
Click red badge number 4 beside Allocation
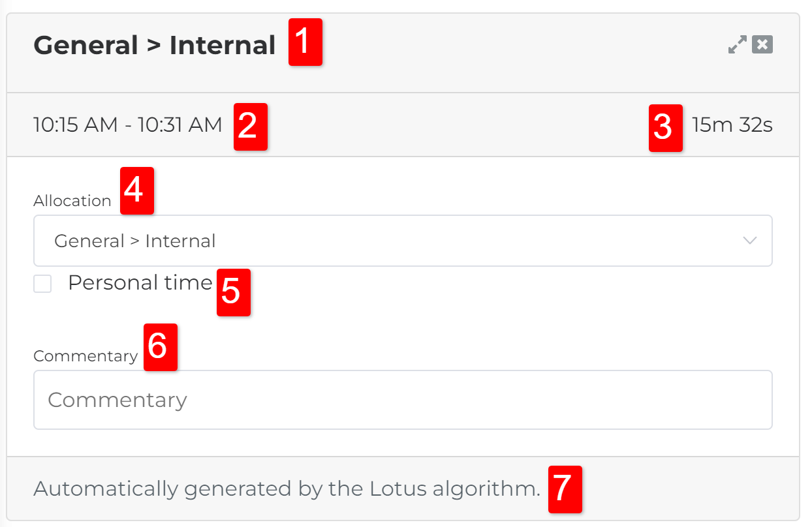coord(137,190)
